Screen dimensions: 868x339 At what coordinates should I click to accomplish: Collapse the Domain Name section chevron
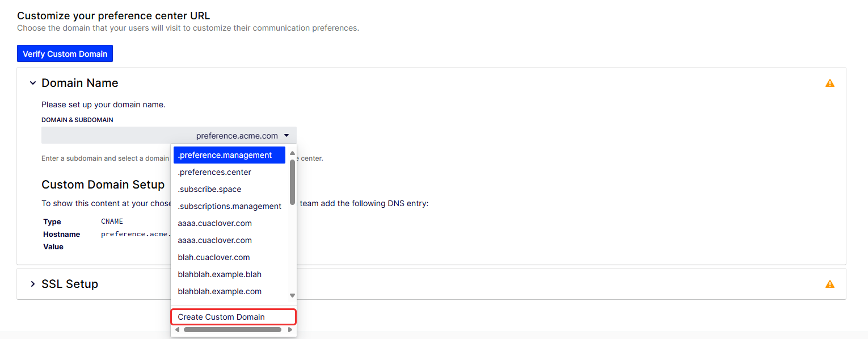pyautogui.click(x=33, y=83)
